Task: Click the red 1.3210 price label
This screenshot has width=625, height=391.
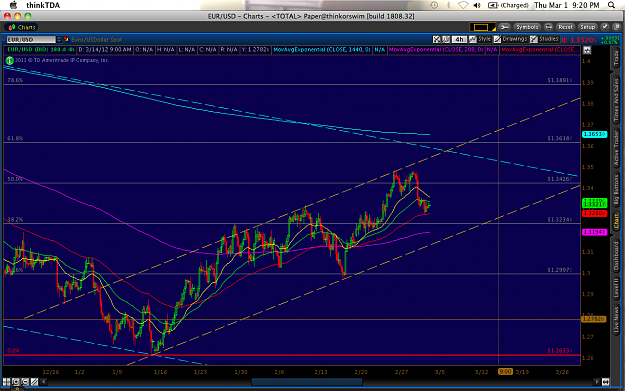Action: point(594,213)
